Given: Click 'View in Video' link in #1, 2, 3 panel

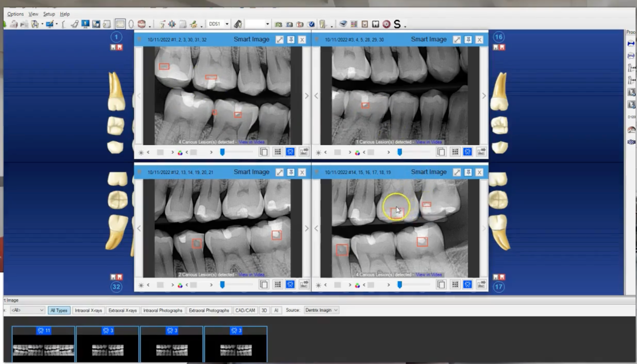Looking at the screenshot, I should tap(252, 142).
